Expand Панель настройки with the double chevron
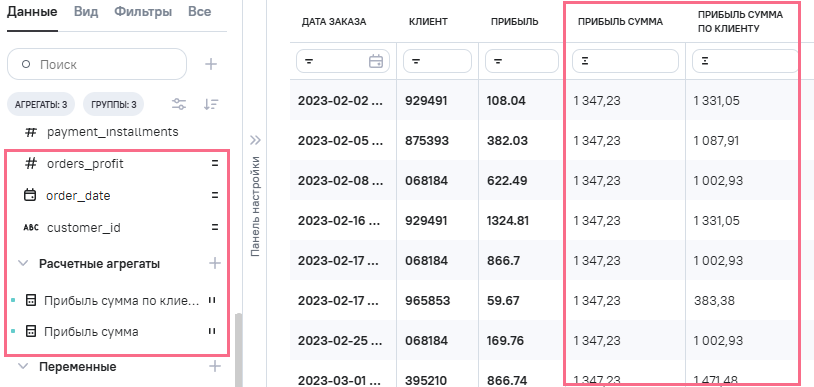 click(x=255, y=140)
